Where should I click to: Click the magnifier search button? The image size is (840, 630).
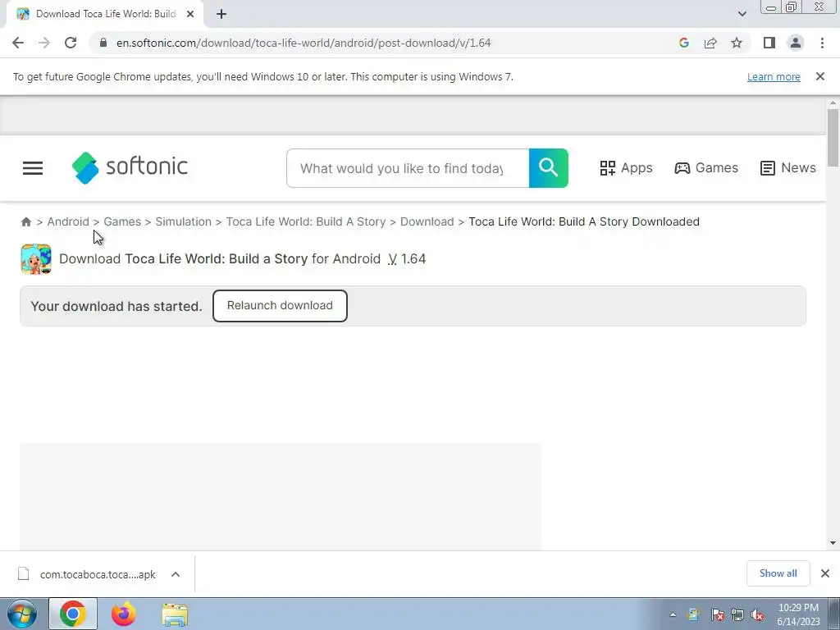[549, 168]
